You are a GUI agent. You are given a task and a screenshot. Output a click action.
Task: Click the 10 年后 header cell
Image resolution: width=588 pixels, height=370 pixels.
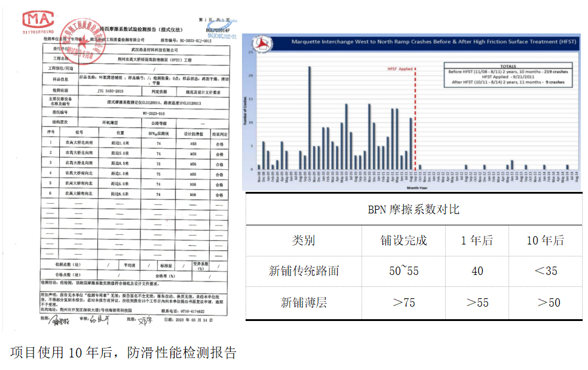[545, 240]
